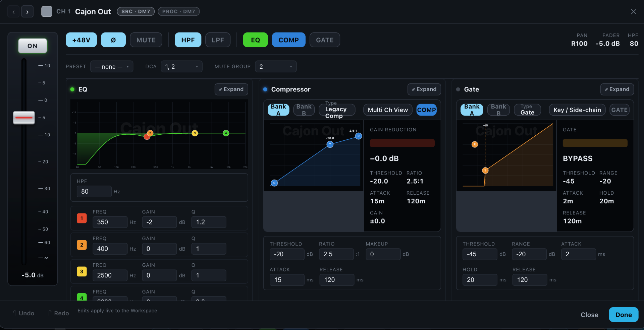Click the compressor ratio R node

coord(359,136)
